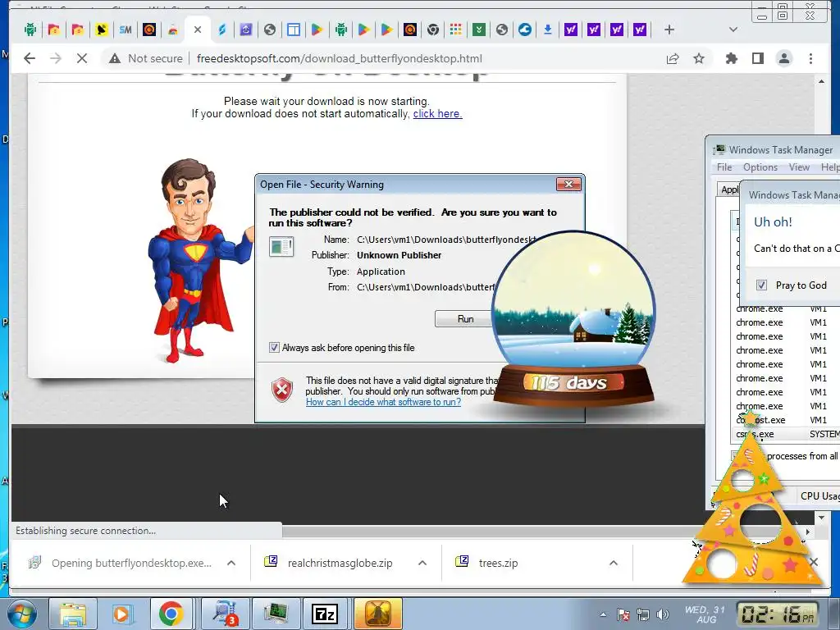
Task: Expand the tab search chevron
Action: click(x=733, y=30)
